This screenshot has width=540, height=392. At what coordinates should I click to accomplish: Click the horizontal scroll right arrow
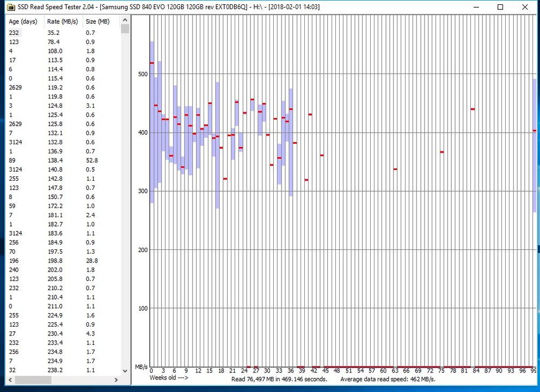pyautogui.click(x=116, y=379)
